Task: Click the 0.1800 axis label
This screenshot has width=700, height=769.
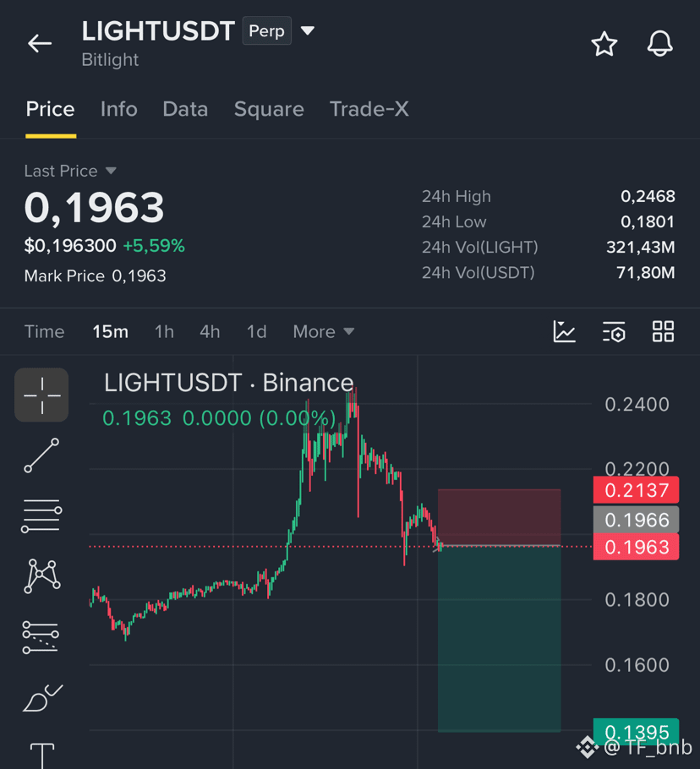Action: coord(637,600)
